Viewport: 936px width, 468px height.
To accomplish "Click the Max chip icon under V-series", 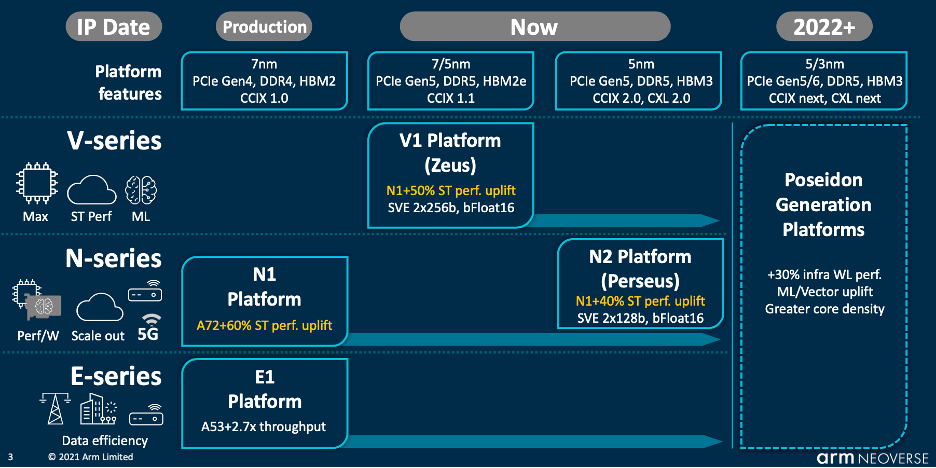I will click(x=35, y=186).
